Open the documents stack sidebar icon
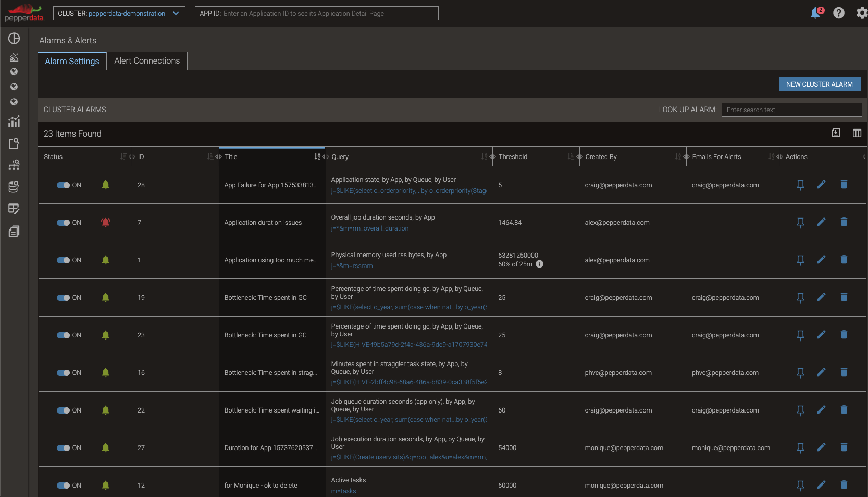This screenshot has width=868, height=497. click(x=14, y=231)
